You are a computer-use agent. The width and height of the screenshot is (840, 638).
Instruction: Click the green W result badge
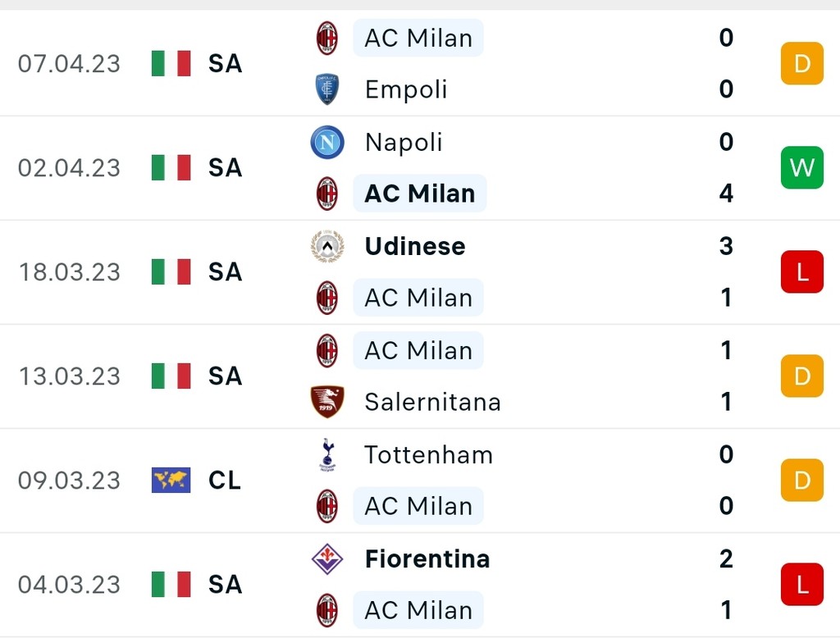point(802,167)
